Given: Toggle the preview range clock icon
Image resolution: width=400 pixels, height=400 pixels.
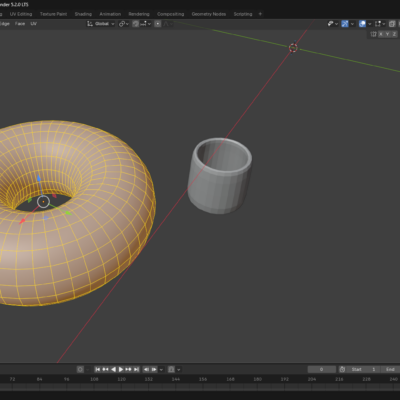Looking at the screenshot, I should (342, 369).
